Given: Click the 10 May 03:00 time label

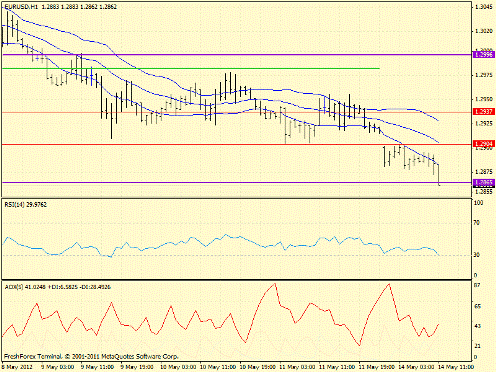Looking at the screenshot, I should click(177, 367).
